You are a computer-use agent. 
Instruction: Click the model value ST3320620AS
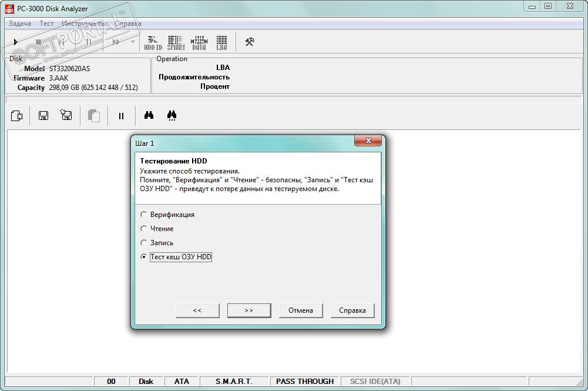[70, 69]
